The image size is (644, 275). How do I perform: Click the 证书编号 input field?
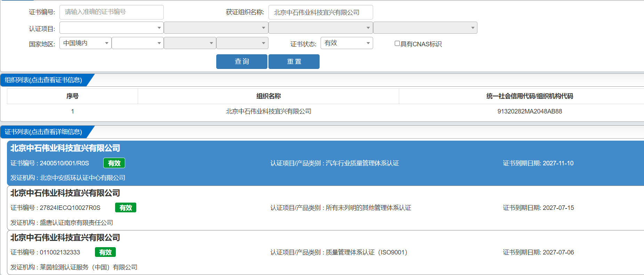tap(111, 12)
